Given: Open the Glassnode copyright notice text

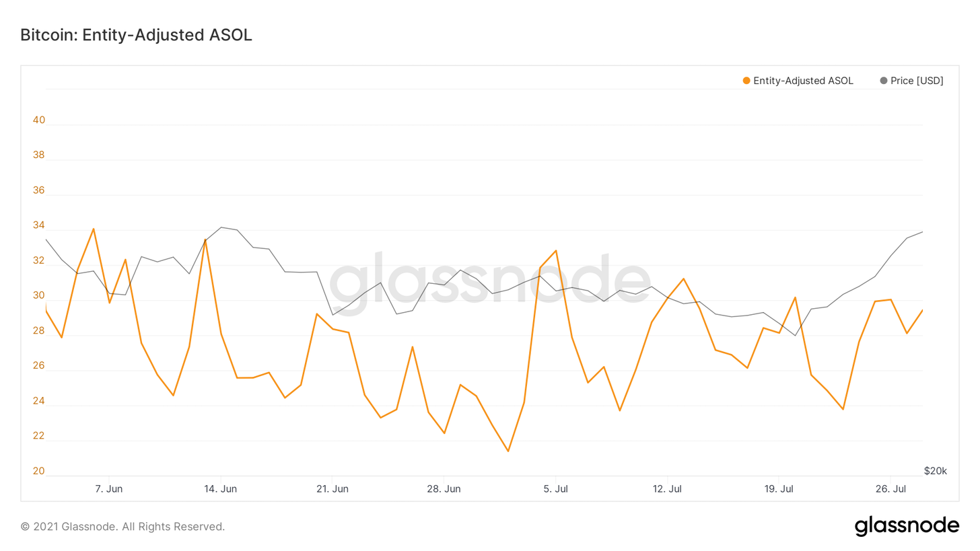Looking at the screenshot, I should [123, 527].
